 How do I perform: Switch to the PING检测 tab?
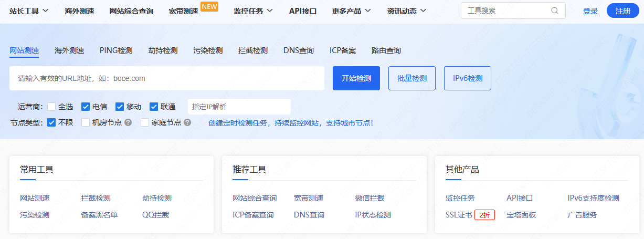pyautogui.click(x=116, y=50)
